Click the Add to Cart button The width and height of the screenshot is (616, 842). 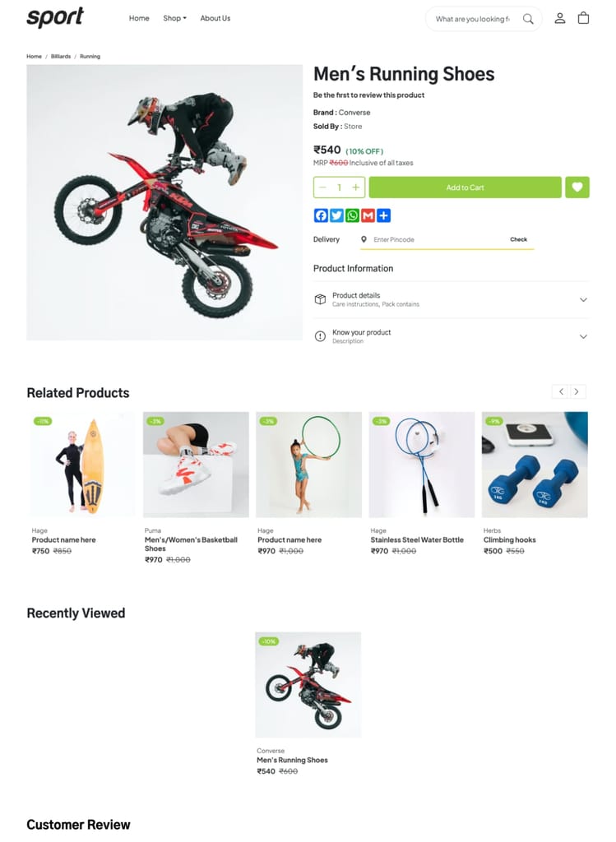pos(465,187)
